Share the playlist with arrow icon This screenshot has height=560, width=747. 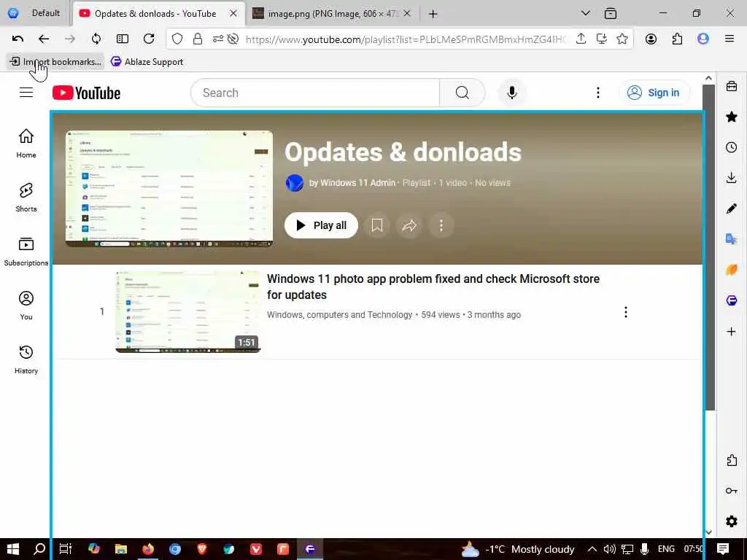tap(409, 225)
